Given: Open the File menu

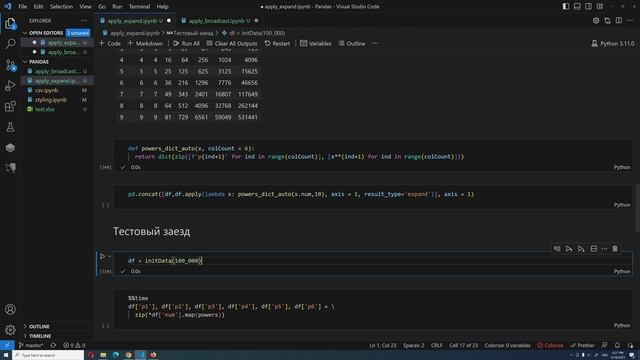Looking at the screenshot, I should [x=22, y=7].
